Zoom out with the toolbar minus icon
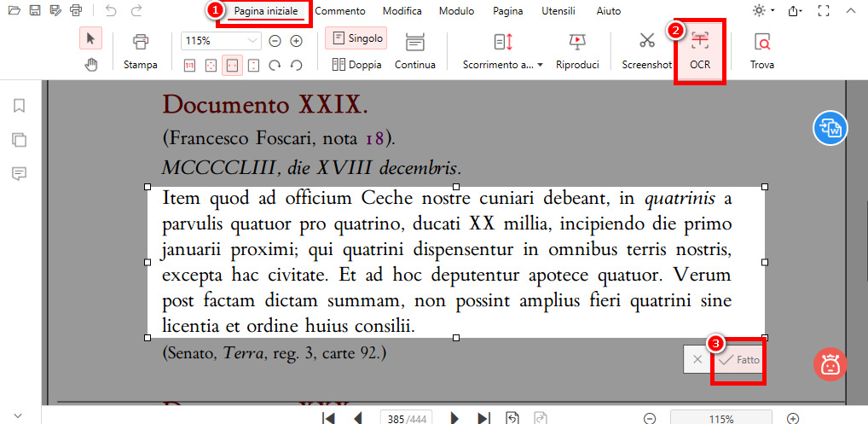 (x=275, y=40)
